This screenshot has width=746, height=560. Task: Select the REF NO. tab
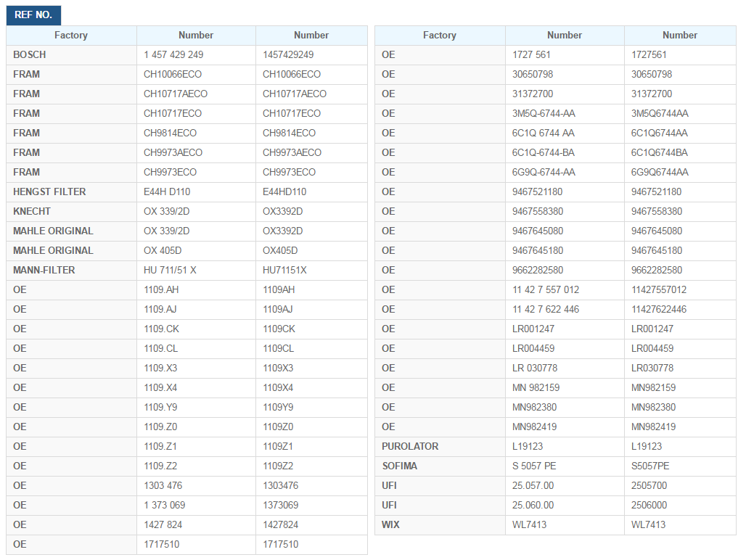click(x=33, y=15)
